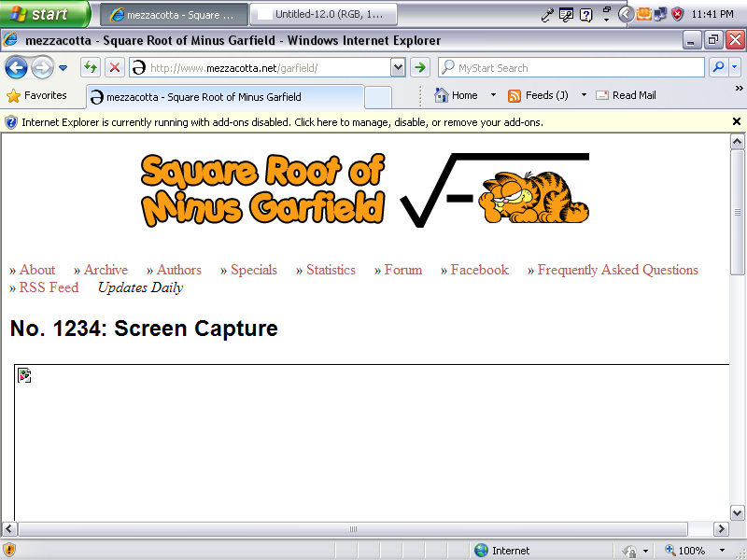Click the status bar protected mode icon

(630, 551)
